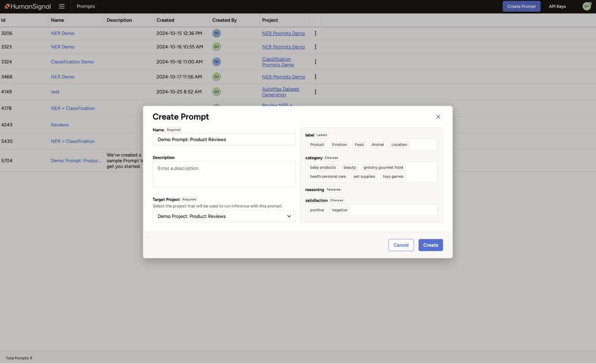Open the Target Project dropdown
The image size is (596, 364).
tap(223, 216)
